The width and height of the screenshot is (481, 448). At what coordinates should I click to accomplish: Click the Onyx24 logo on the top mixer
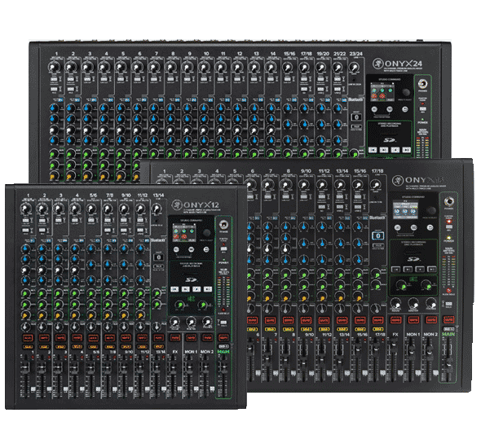pyautogui.click(x=398, y=64)
